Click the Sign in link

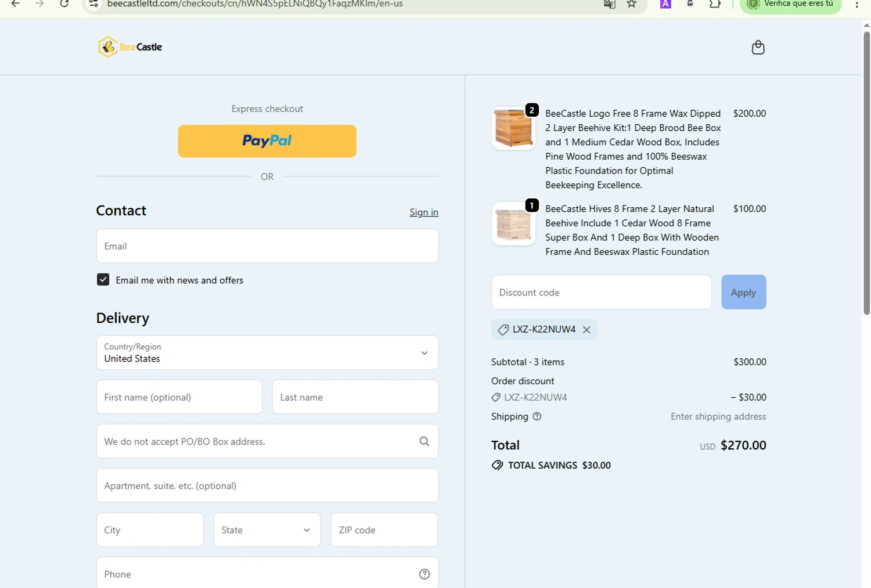[x=424, y=212]
